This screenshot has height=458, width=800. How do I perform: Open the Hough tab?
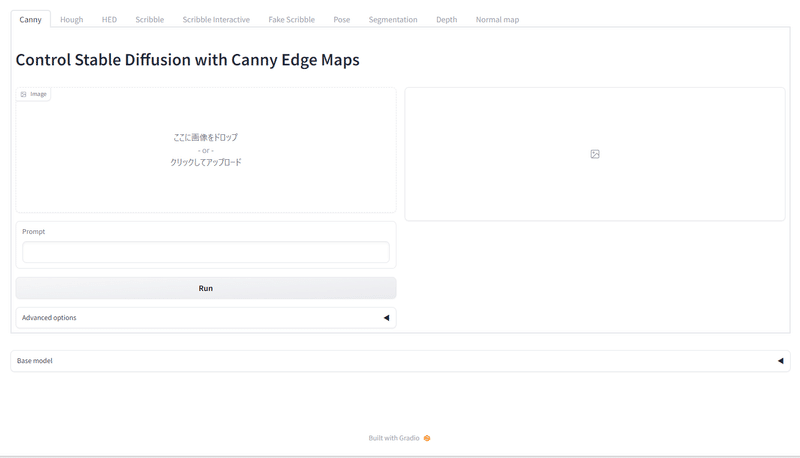(71, 19)
